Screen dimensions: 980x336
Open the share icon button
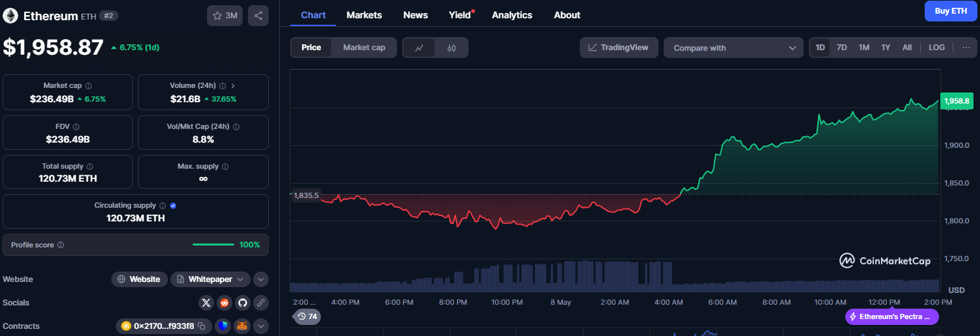coord(258,16)
